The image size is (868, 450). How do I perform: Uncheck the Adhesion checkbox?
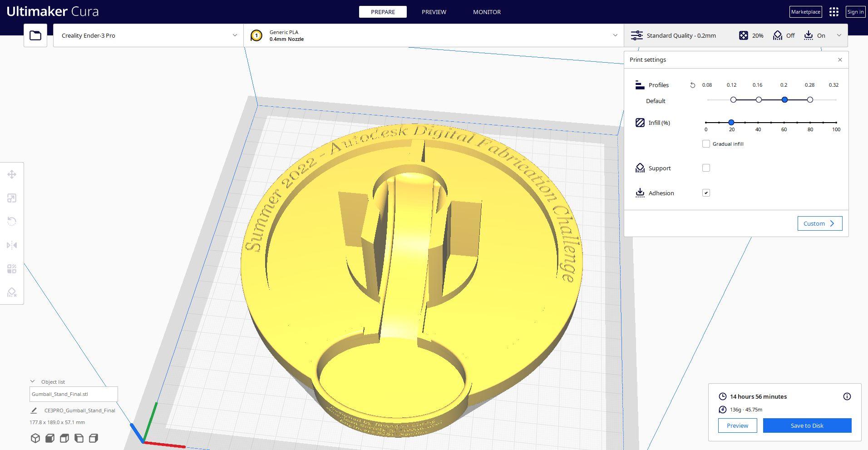(706, 193)
